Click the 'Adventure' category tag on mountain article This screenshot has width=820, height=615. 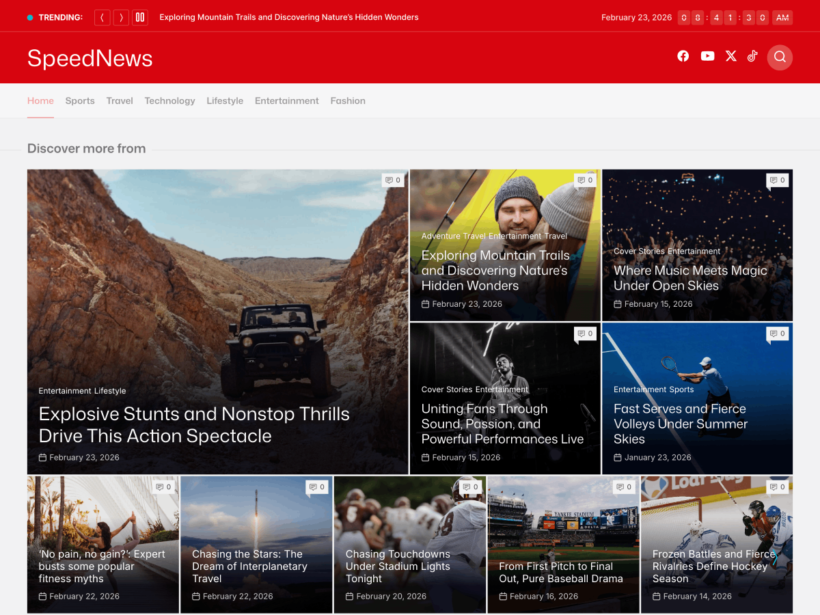coord(440,237)
